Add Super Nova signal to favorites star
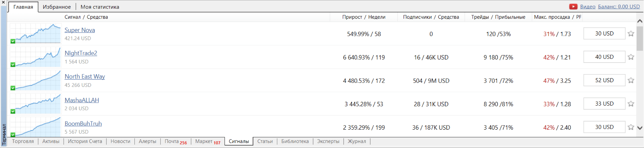The width and height of the screenshot is (644, 148). tap(631, 34)
